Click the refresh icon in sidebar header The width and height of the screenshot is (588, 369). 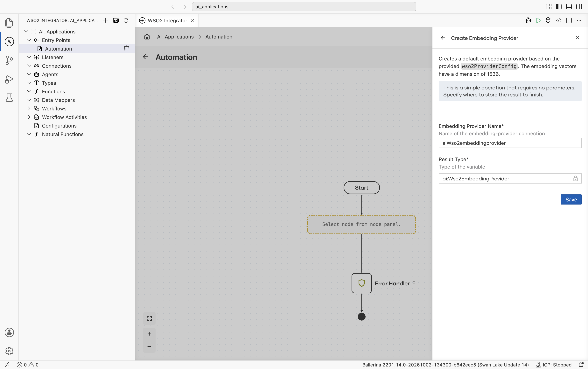(x=126, y=20)
